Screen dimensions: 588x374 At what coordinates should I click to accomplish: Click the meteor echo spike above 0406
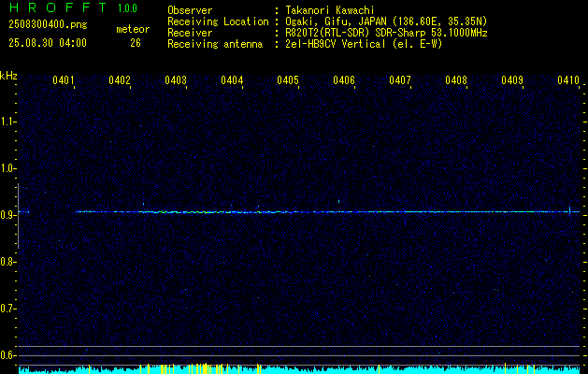tap(339, 201)
